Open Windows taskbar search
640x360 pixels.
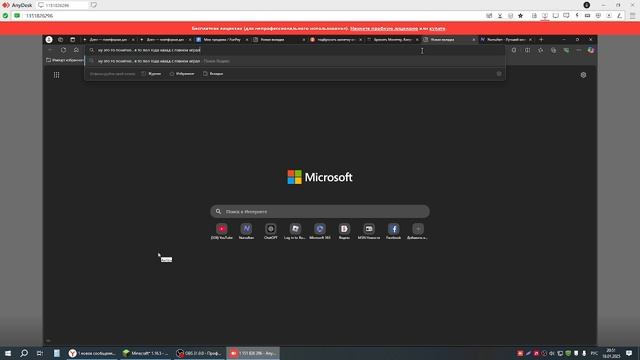24,353
